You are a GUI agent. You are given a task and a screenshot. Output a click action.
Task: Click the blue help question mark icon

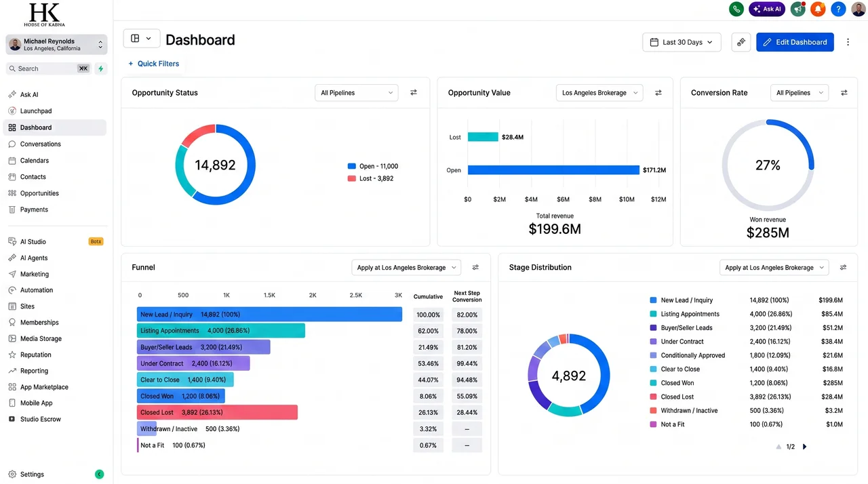coord(839,9)
